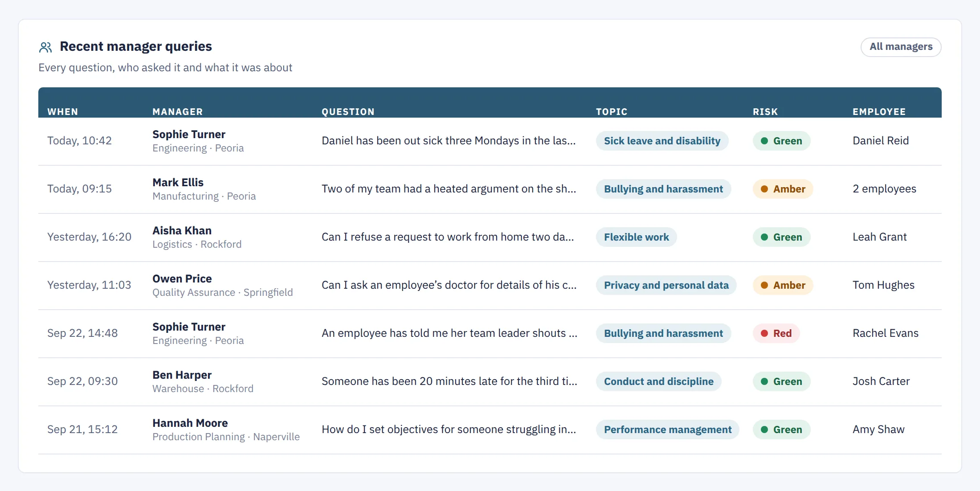Click the Amber risk badge in Mark Ellis row

[x=783, y=189]
